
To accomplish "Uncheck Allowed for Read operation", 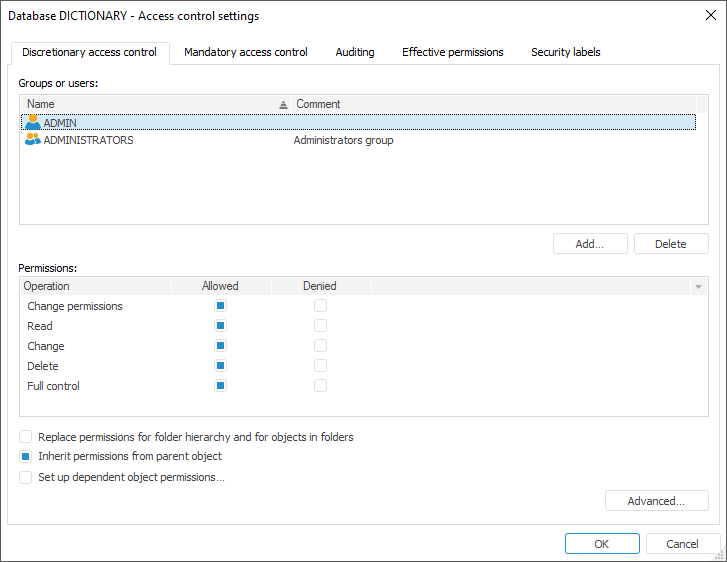I will pos(221,326).
